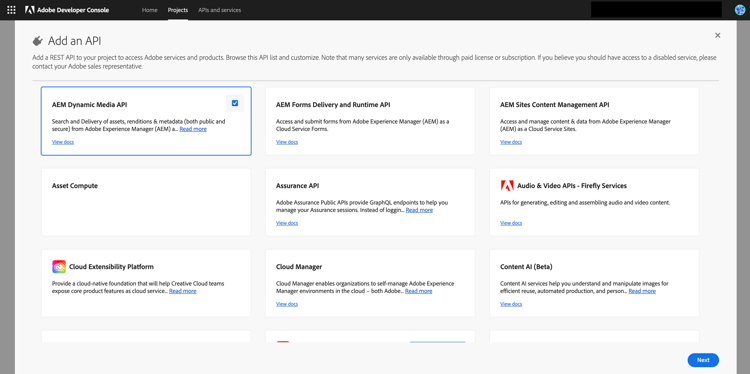750x374 pixels.
Task: Click the Creative Cloud icon on Cloud Extensibility Platform
Action: pyautogui.click(x=59, y=266)
